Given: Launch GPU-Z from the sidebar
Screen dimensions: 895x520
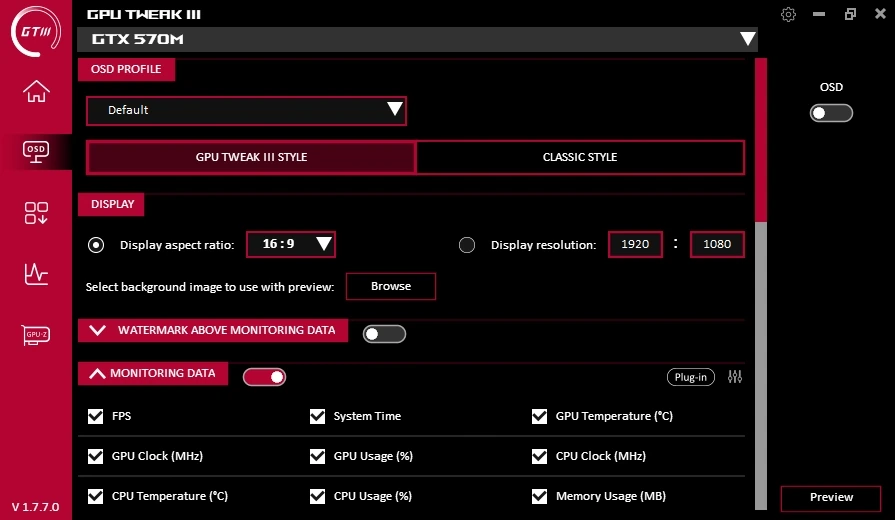Looking at the screenshot, I should point(36,335).
